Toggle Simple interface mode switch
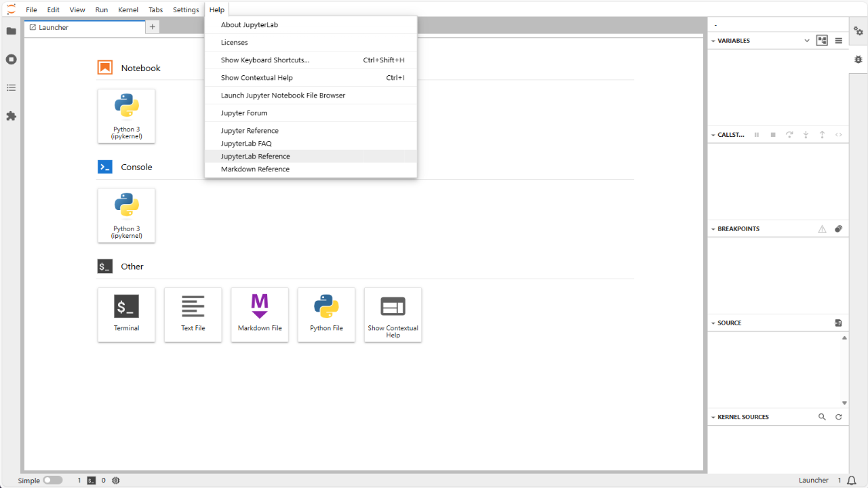868x488 pixels. coord(53,481)
